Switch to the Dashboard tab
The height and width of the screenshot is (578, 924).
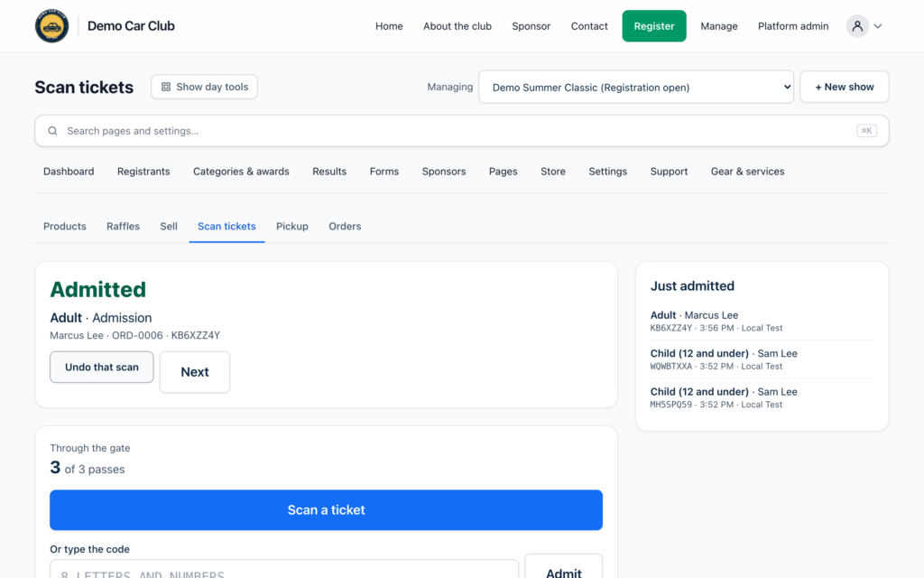[69, 172]
